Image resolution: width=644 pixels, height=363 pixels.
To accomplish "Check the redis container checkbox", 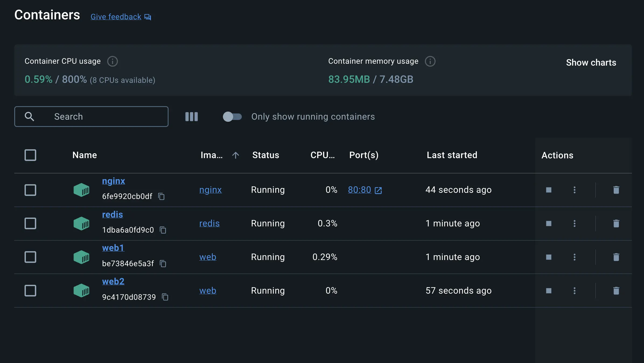I will [30, 223].
